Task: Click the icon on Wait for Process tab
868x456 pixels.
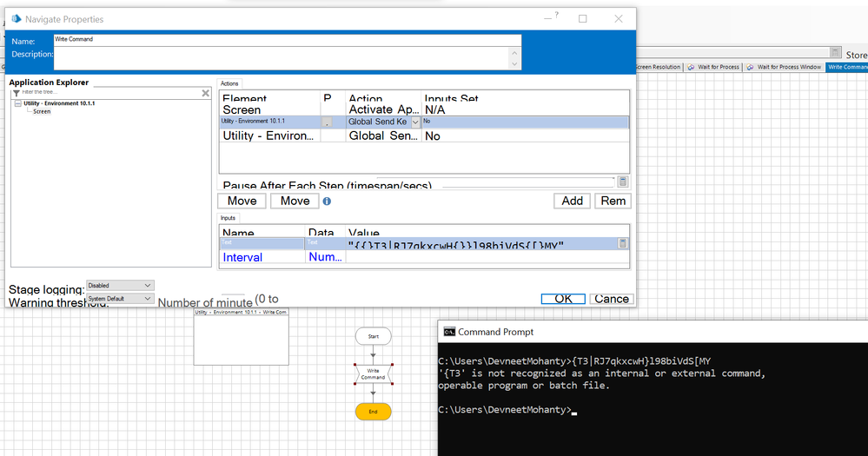Action: (691, 67)
